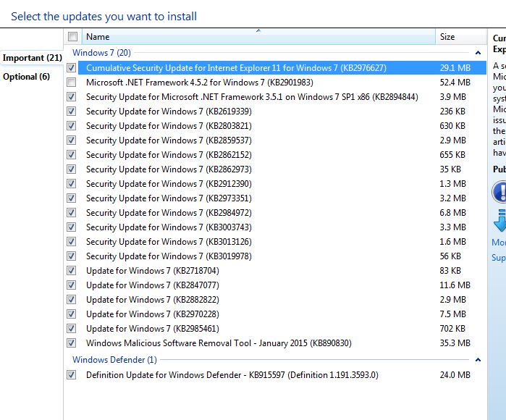Select Windows Malicious Software Removal Tool row text

[x=219, y=343]
